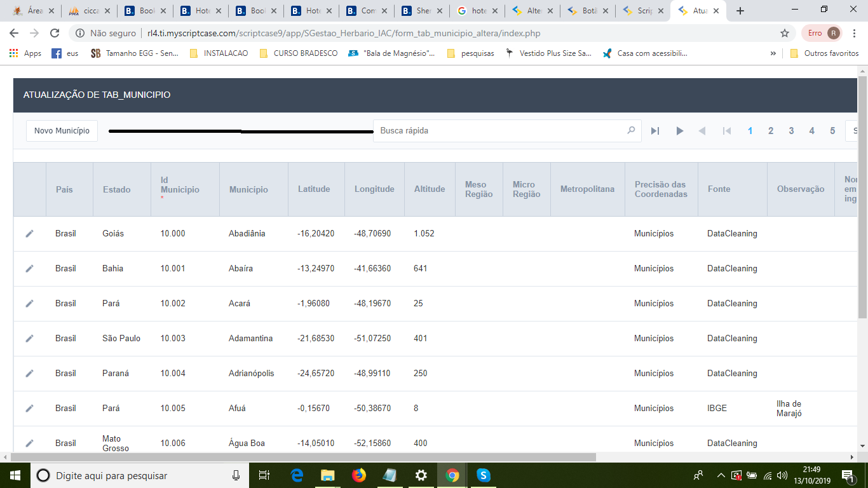868x488 pixels.
Task: Click the magnifier icon in Busca rápida
Action: [x=631, y=130]
